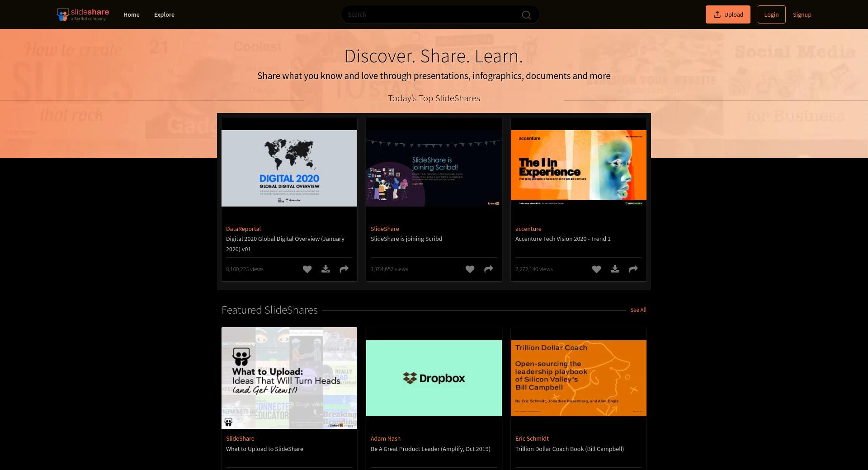The image size is (868, 470).
Task: Click the 2,272,140 views count
Action: tap(534, 269)
